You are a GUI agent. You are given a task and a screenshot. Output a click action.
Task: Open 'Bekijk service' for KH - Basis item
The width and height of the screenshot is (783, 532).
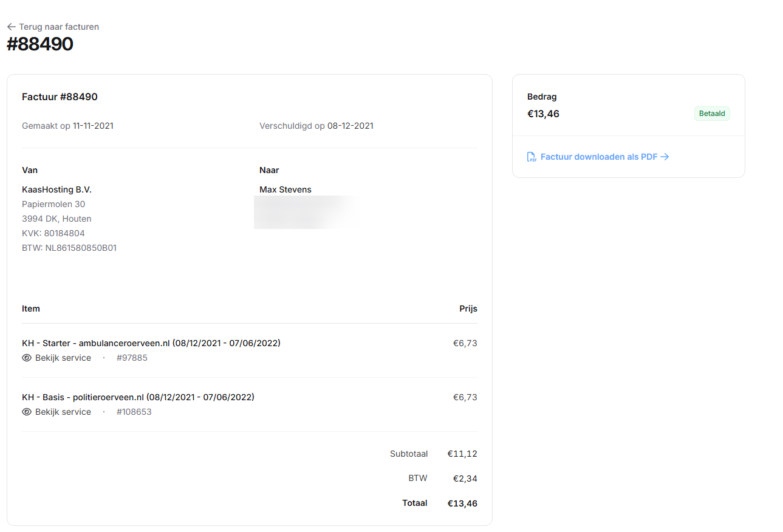[63, 412]
